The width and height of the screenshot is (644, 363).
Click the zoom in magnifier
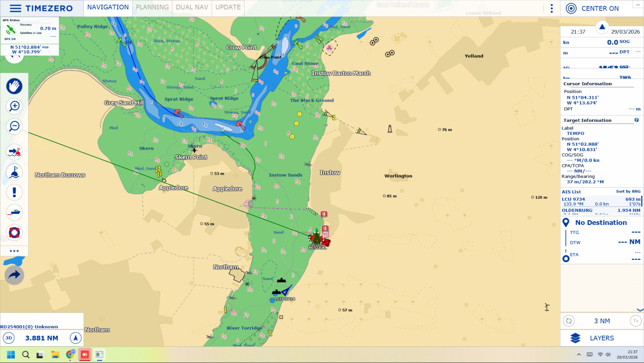point(14,106)
